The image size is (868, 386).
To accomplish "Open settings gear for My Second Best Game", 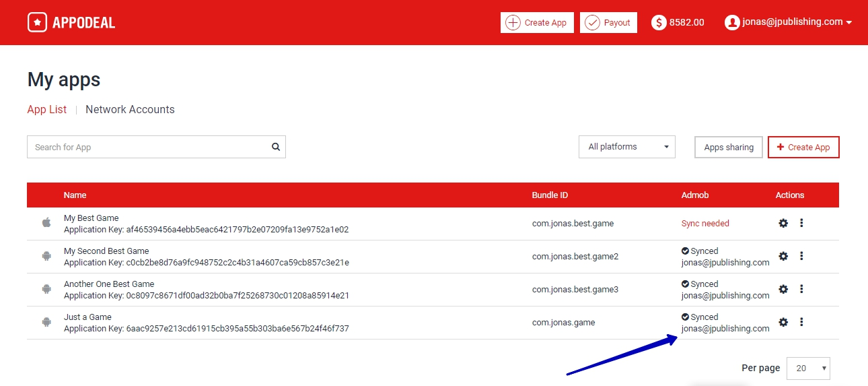I will click(783, 256).
